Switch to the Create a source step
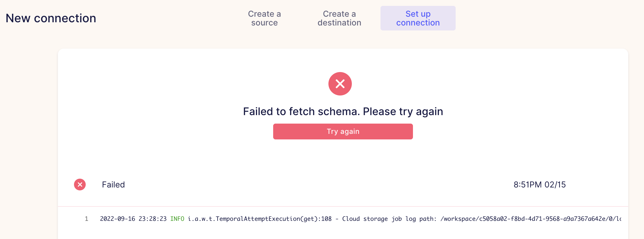 [x=264, y=18]
